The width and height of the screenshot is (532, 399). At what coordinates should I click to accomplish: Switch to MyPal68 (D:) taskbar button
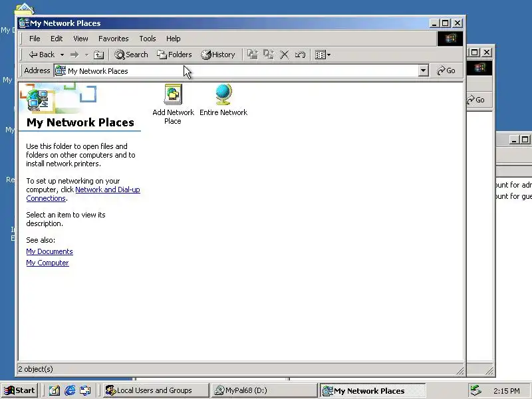tap(263, 390)
